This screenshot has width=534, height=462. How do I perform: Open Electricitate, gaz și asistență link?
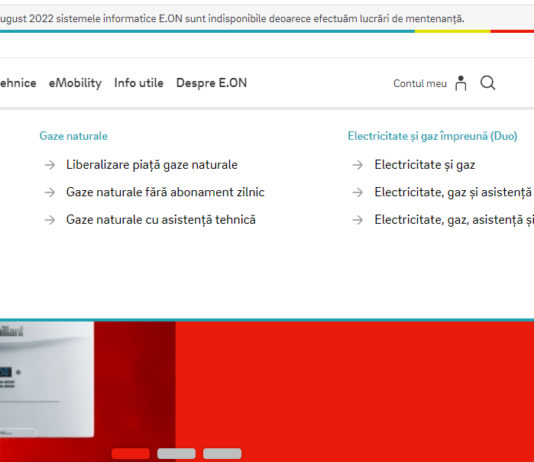click(x=454, y=192)
